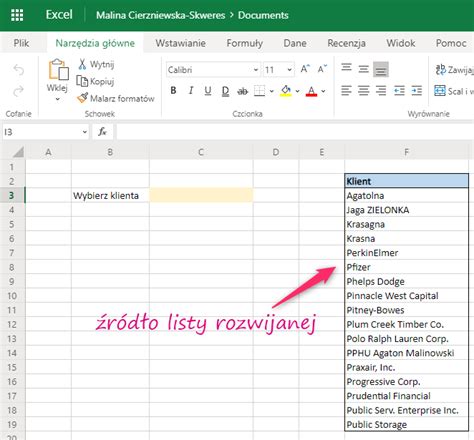The width and height of the screenshot is (474, 440).
Task: Open the fill color dropdown arrow
Action: click(x=297, y=91)
